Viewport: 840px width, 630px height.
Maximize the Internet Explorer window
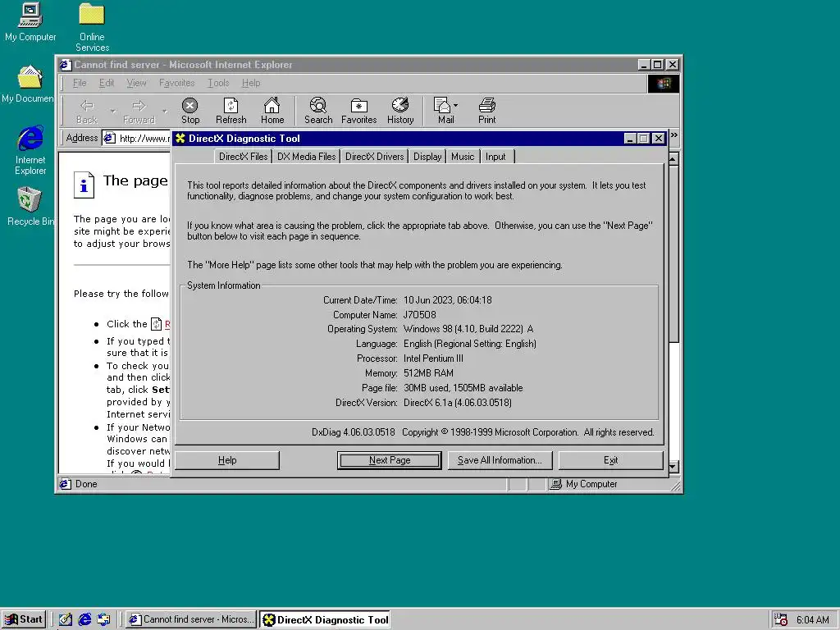[x=657, y=65]
